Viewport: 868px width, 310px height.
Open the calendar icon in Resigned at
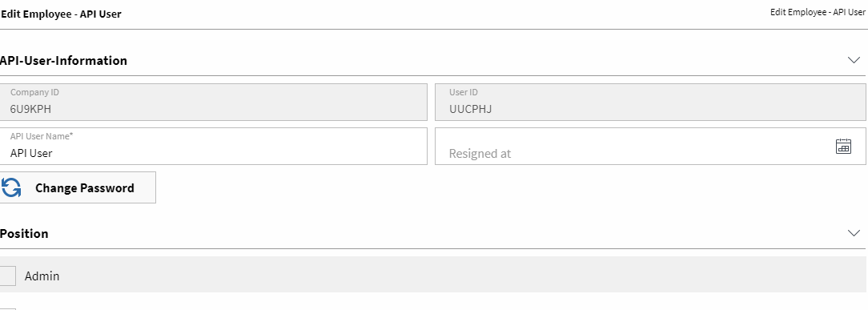click(x=843, y=147)
